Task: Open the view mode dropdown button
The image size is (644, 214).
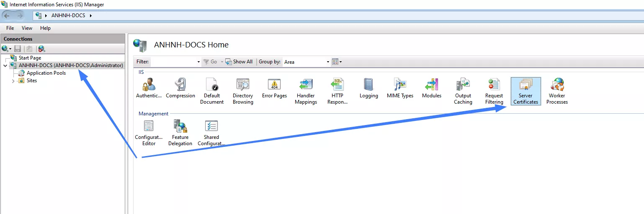Action: point(337,62)
